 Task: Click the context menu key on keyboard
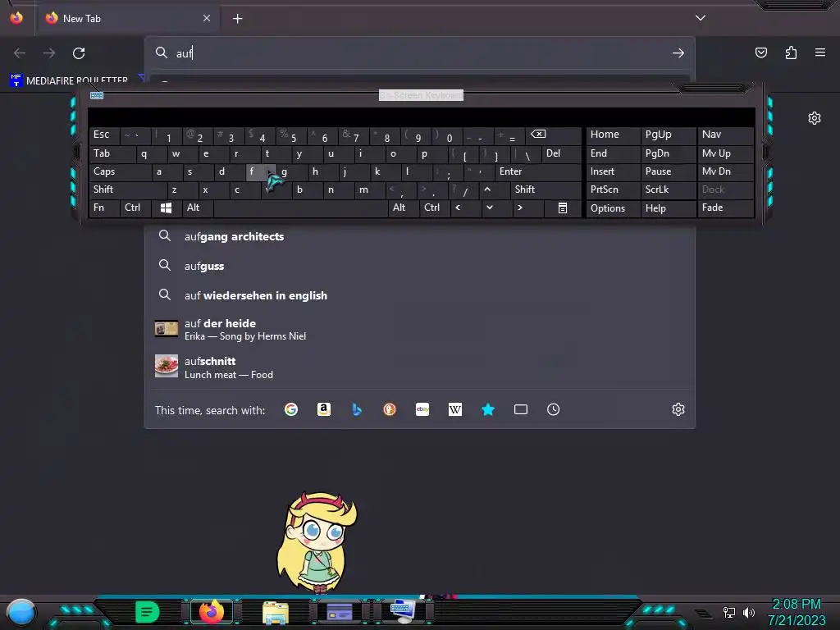[x=563, y=208]
